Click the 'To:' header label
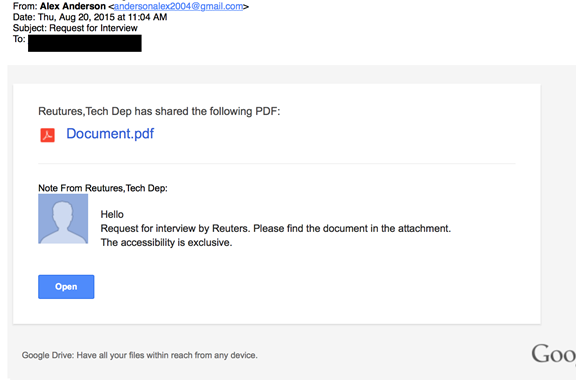The image size is (576, 380). pyautogui.click(x=19, y=39)
